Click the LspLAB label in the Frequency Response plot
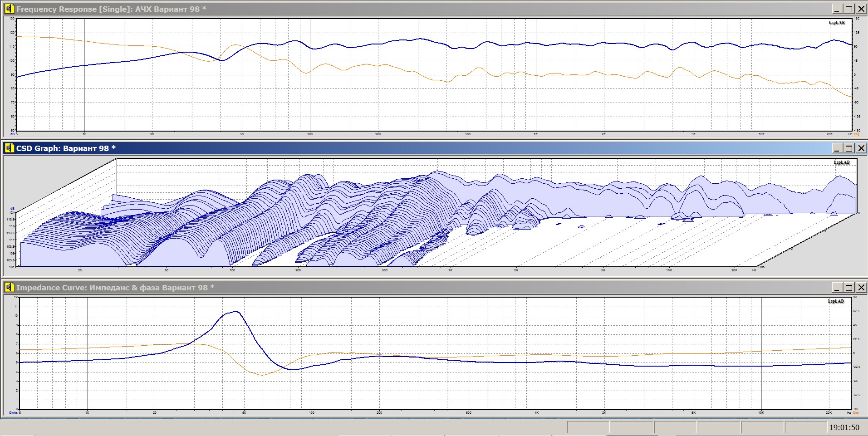This screenshot has height=436, width=868. [x=837, y=23]
